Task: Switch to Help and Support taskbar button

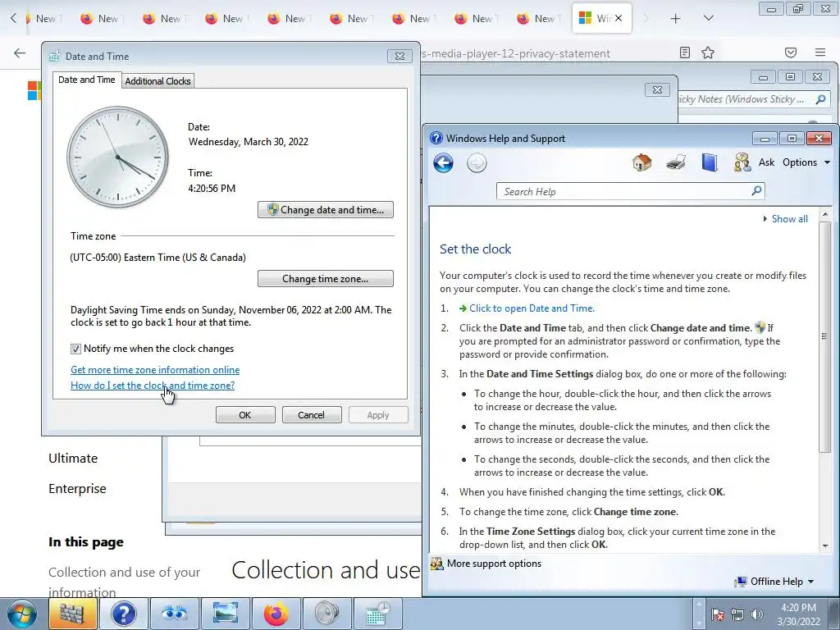Action: tap(123, 614)
